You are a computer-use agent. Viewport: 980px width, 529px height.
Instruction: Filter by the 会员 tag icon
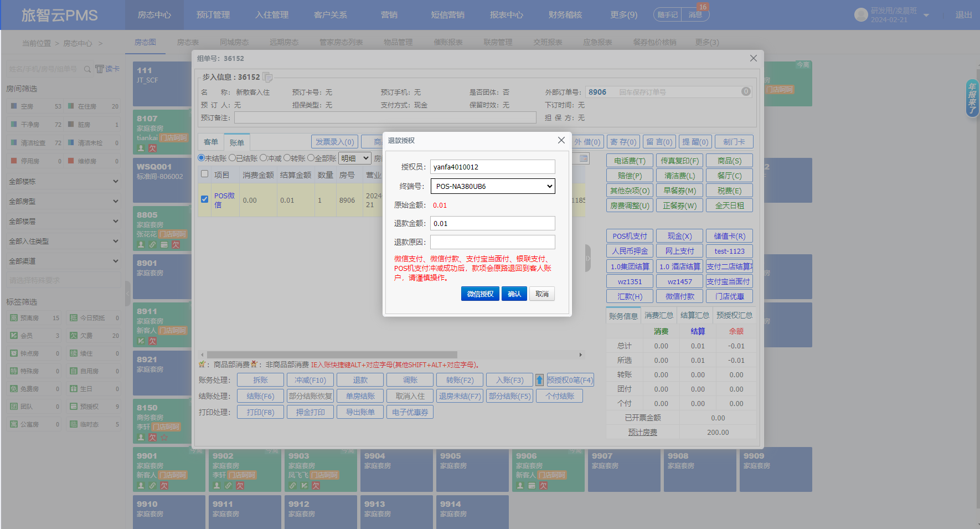(x=14, y=336)
